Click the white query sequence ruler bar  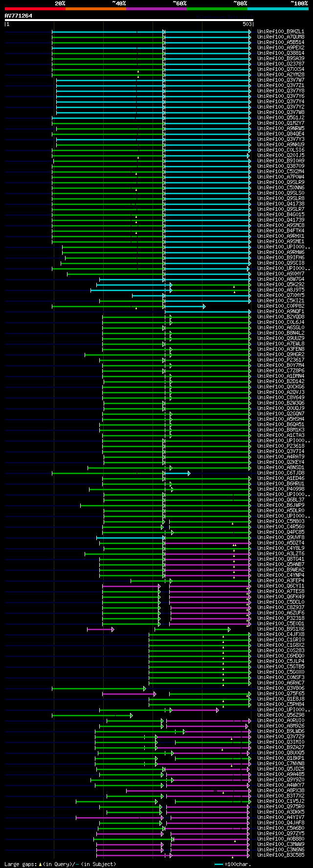pos(129,20)
